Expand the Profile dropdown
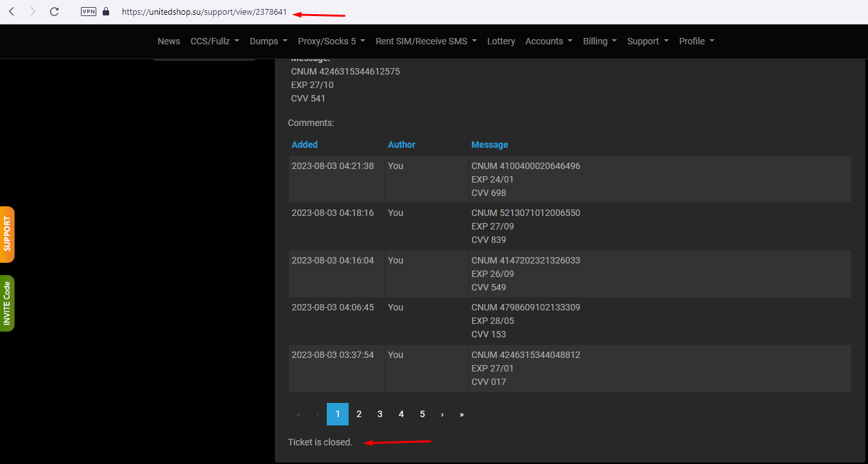 (x=697, y=41)
